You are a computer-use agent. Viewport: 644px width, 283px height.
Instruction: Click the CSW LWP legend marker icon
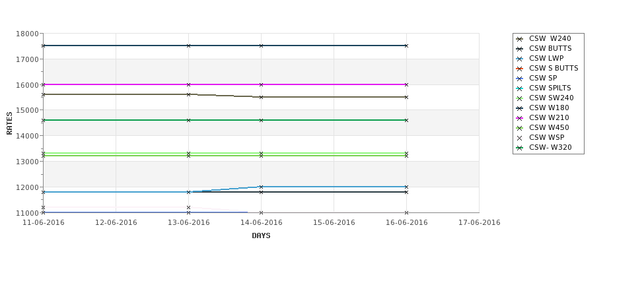(520, 59)
